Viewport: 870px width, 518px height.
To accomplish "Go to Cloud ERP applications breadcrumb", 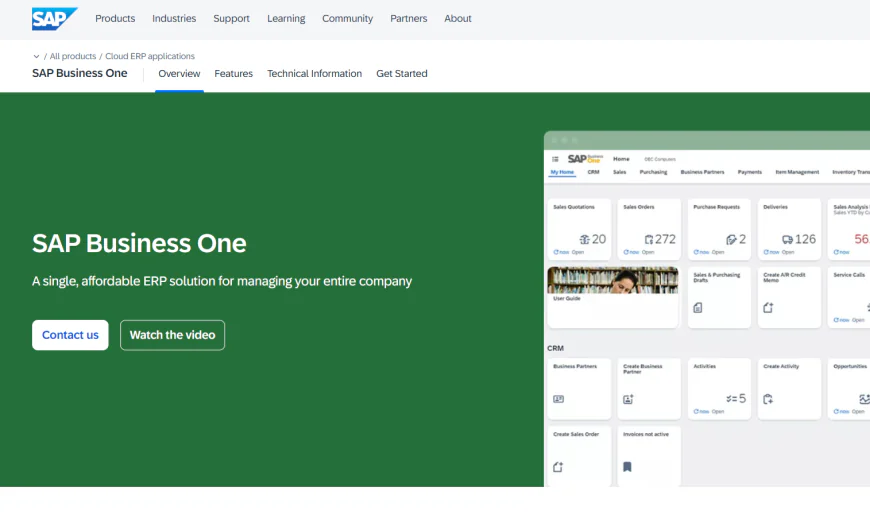I will [150, 56].
